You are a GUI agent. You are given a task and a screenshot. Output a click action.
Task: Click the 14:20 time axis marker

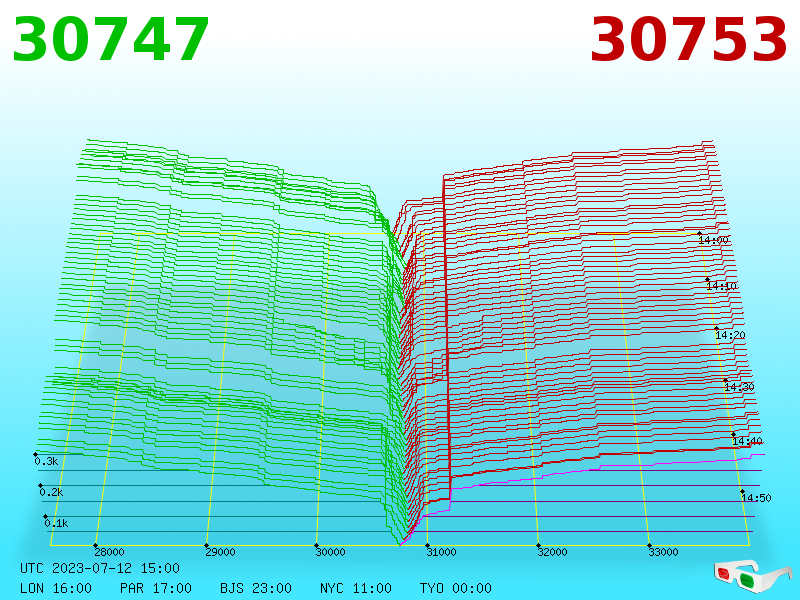pos(730,335)
